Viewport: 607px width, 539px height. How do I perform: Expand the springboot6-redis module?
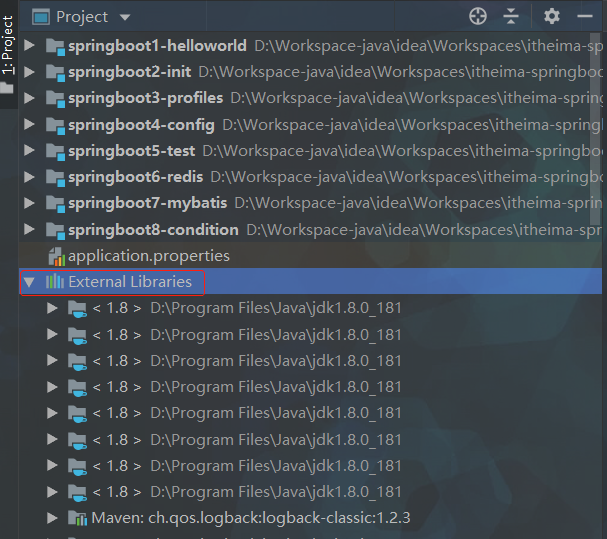coord(29,177)
